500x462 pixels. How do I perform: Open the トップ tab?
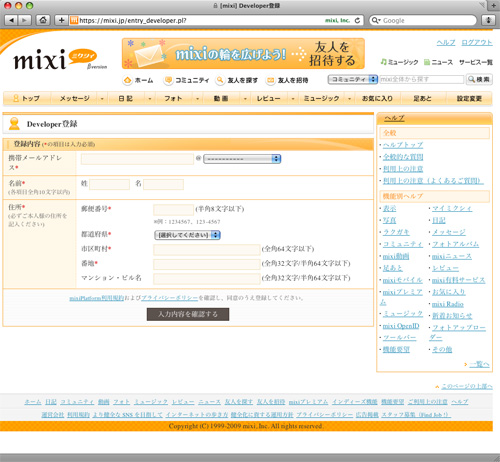click(27, 98)
